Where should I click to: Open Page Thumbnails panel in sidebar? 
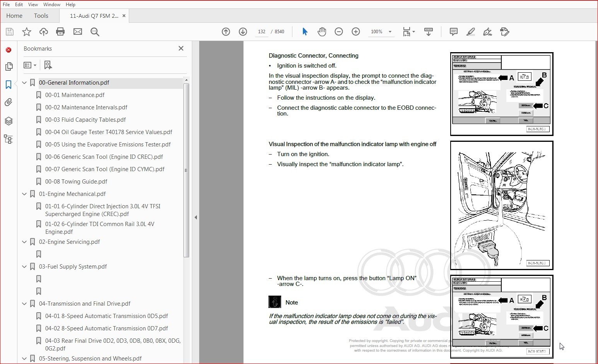9,66
